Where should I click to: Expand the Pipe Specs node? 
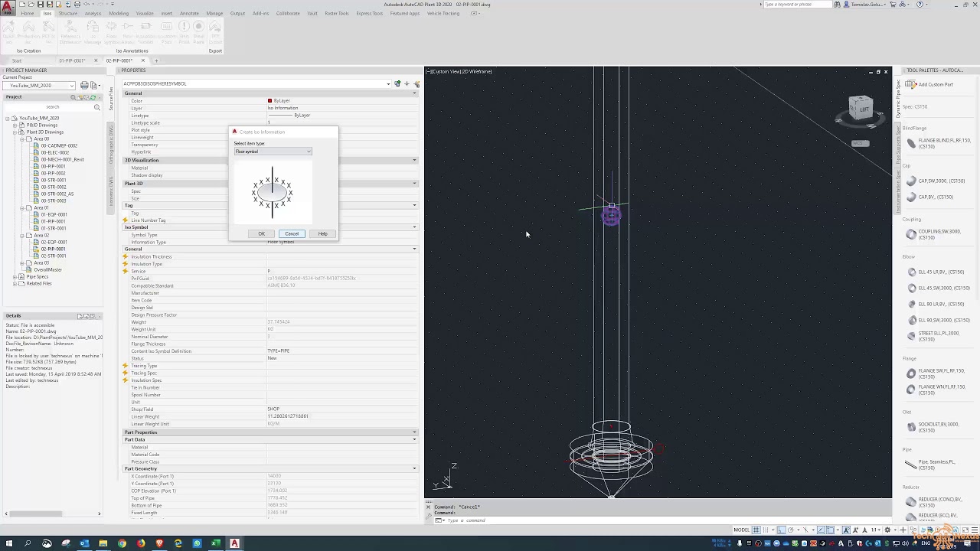pyautogui.click(x=15, y=276)
